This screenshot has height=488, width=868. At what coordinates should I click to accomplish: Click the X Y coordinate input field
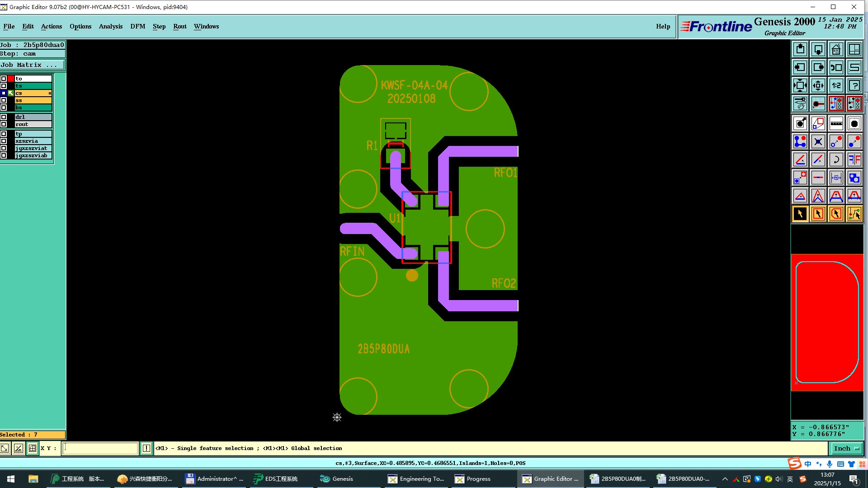click(100, 448)
